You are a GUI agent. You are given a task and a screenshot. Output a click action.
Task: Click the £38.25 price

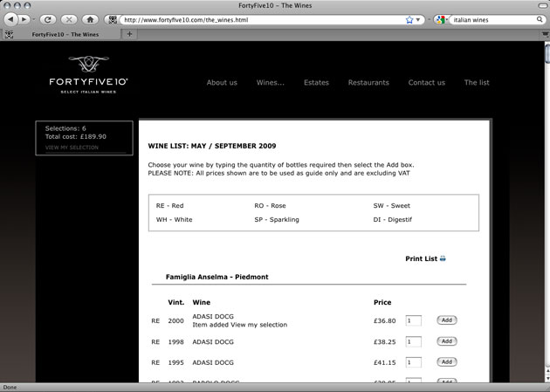384,342
